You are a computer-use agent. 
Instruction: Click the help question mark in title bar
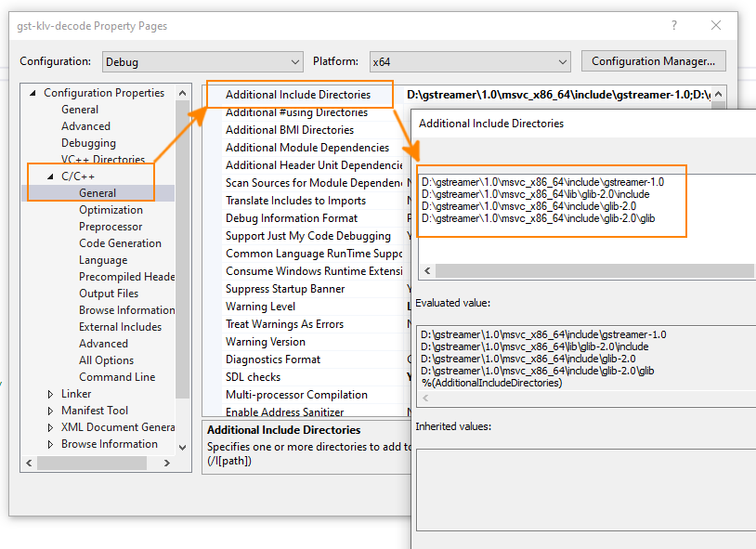coord(674,25)
